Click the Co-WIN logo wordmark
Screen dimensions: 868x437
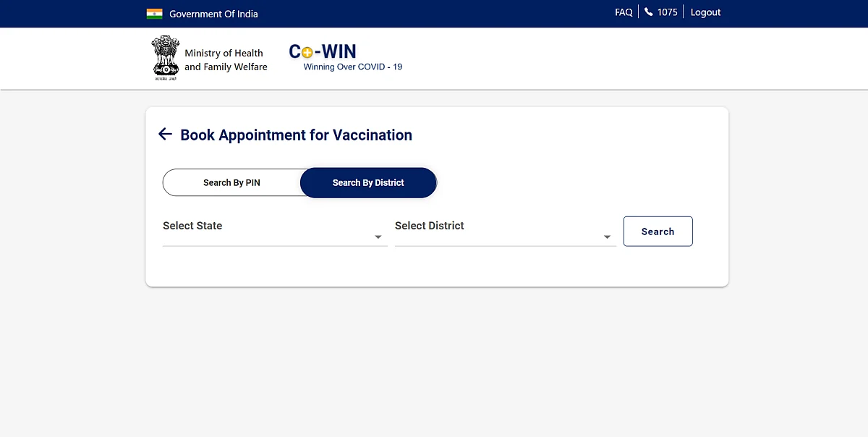(x=323, y=51)
